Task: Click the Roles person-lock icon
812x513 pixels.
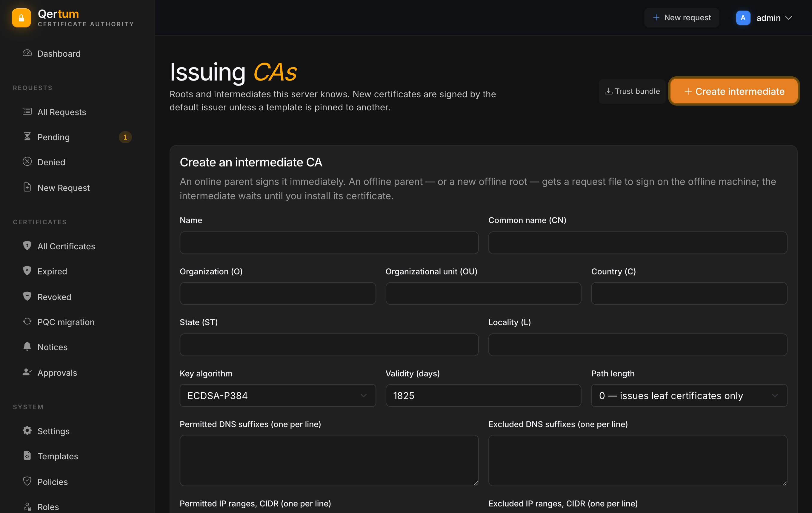Action: [x=27, y=507]
